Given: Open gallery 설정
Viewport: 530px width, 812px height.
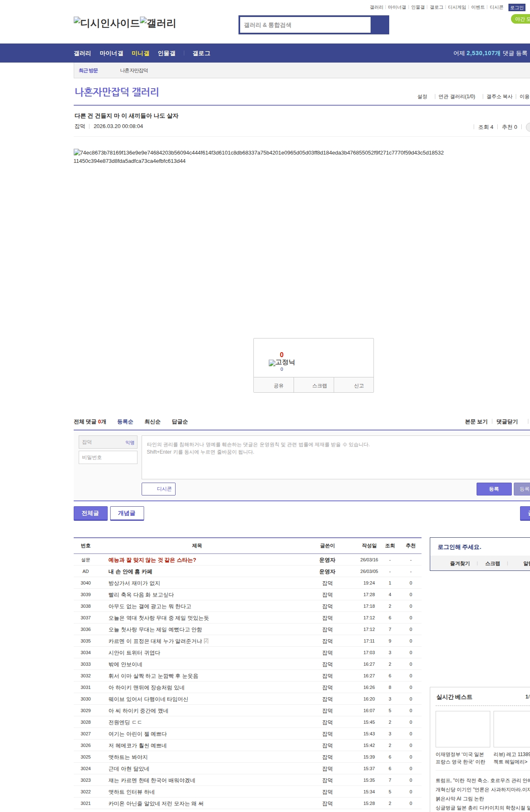Looking at the screenshot, I should click(422, 97).
